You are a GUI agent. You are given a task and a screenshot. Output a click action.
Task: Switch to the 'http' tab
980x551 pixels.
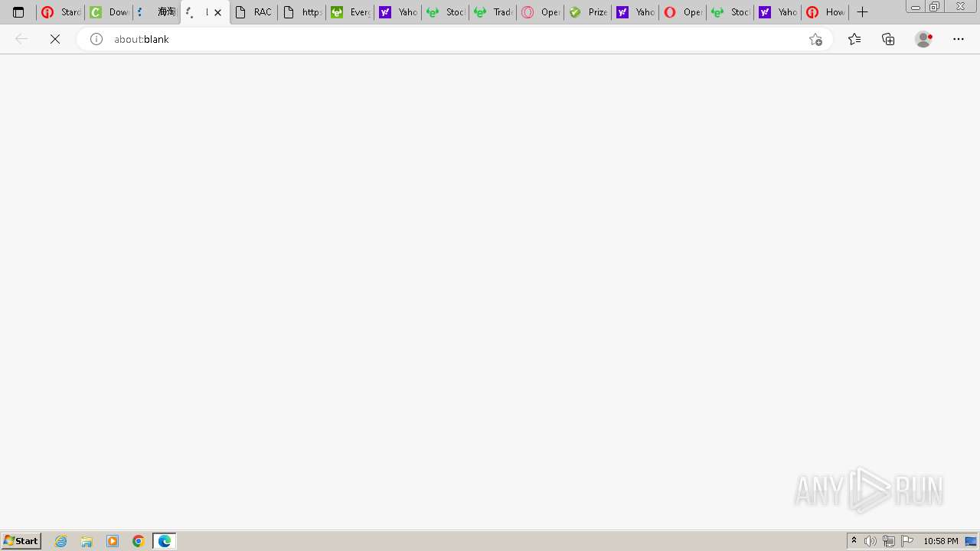pyautogui.click(x=301, y=12)
